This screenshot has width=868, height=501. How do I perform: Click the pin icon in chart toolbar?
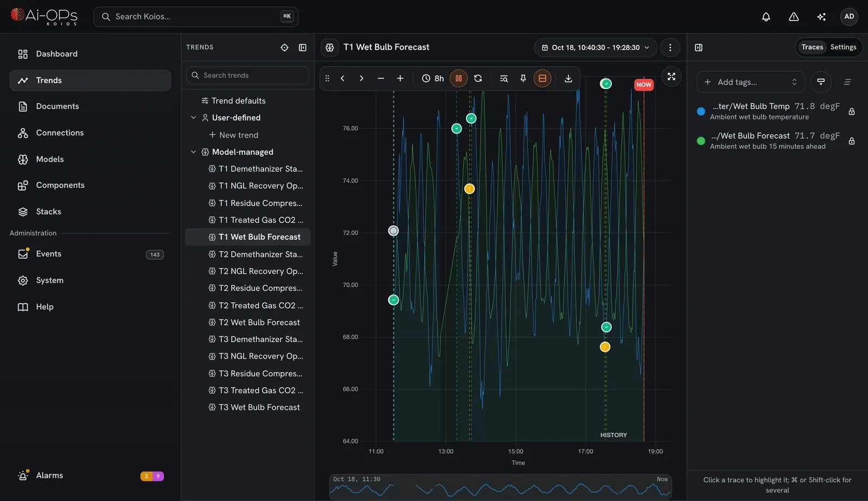pos(523,79)
